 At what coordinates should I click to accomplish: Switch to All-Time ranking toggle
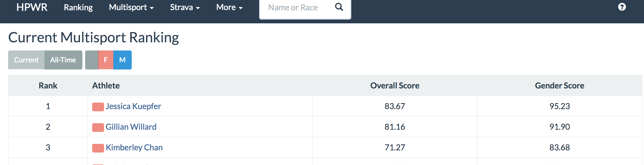tap(63, 60)
